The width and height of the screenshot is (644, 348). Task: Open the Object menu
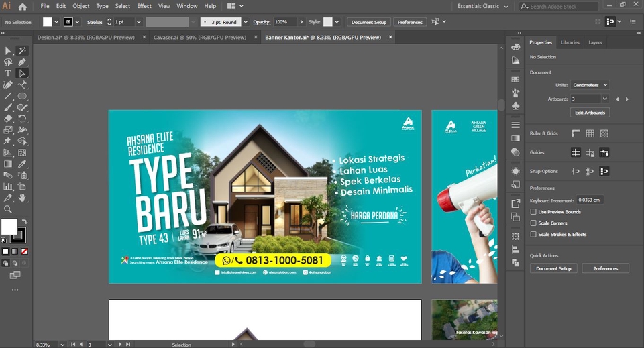[81, 6]
